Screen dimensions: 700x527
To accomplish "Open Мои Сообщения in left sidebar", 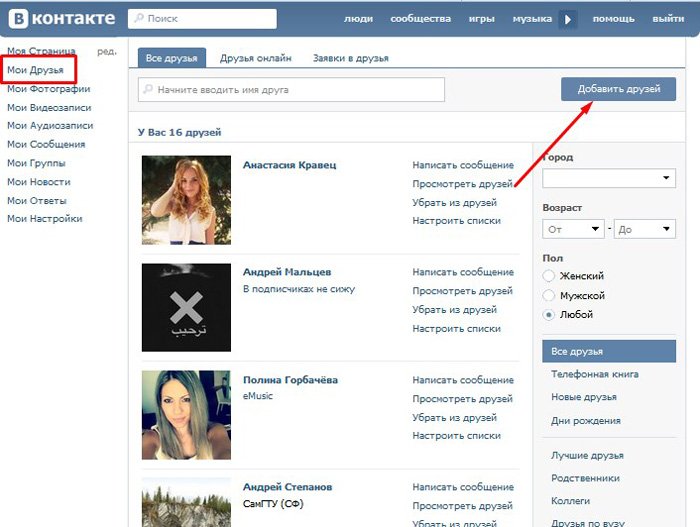I will pos(46,144).
